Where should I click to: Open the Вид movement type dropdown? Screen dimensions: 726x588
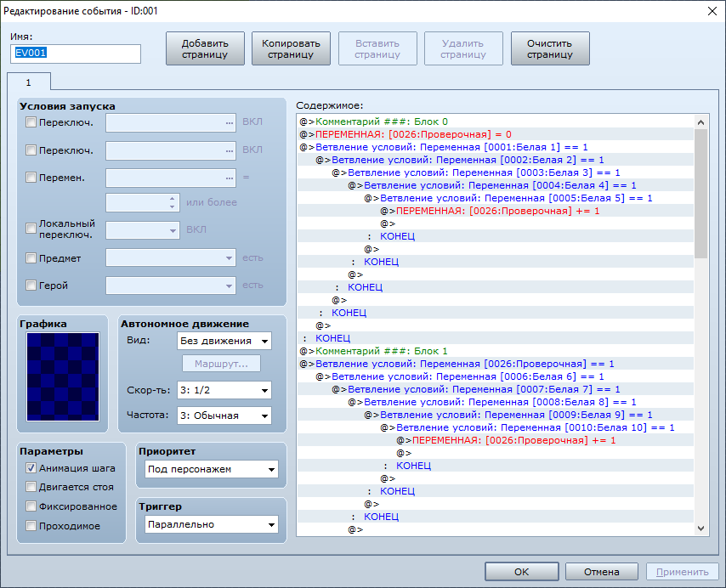224,341
